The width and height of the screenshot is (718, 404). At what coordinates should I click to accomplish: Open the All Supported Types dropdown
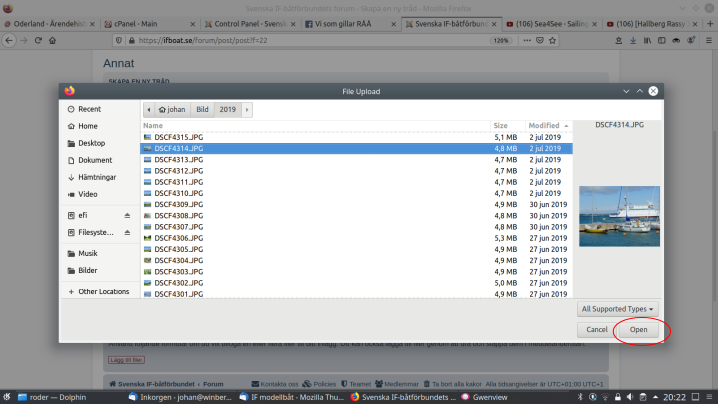pyautogui.click(x=617, y=309)
